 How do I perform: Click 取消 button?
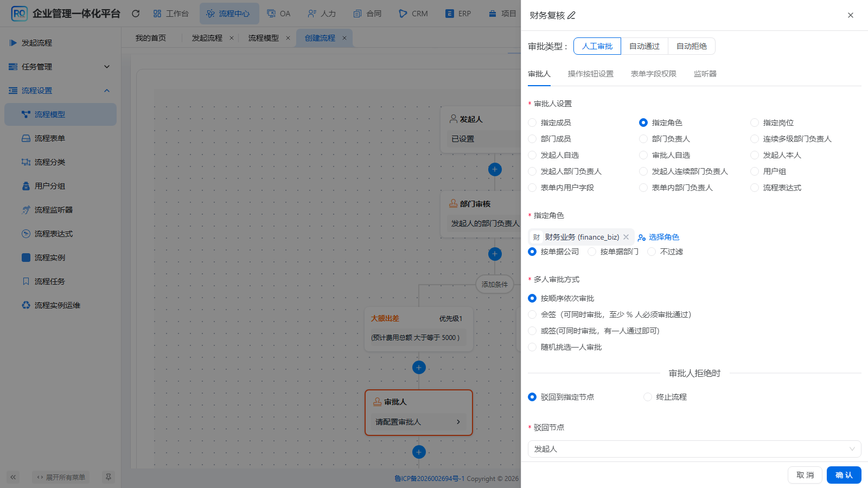point(805,475)
